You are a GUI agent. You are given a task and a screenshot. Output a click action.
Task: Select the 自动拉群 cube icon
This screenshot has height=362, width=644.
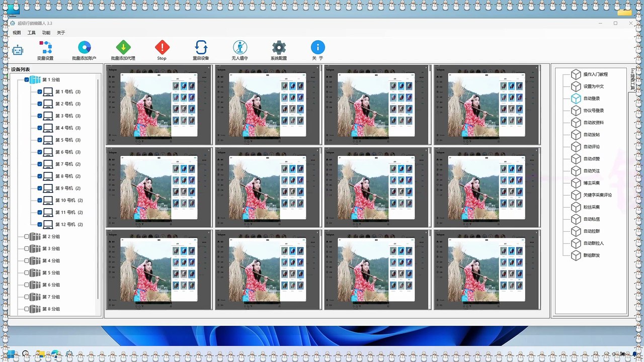[576, 231]
